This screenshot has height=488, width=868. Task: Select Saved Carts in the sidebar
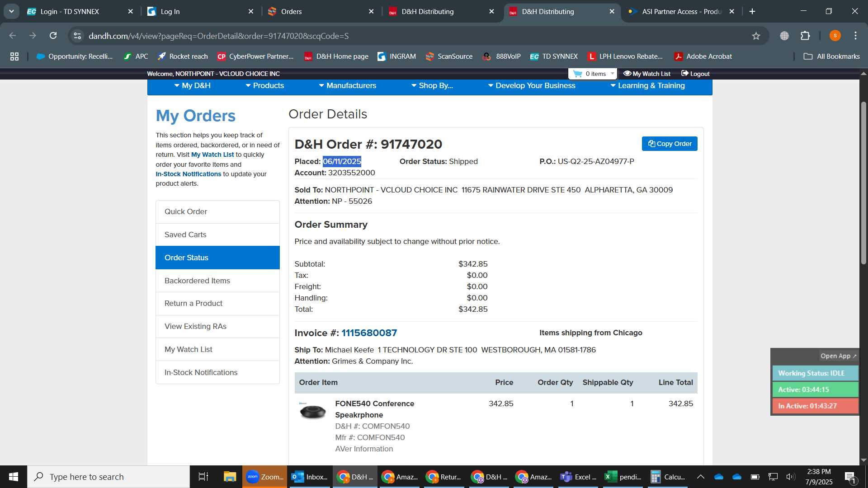click(217, 235)
